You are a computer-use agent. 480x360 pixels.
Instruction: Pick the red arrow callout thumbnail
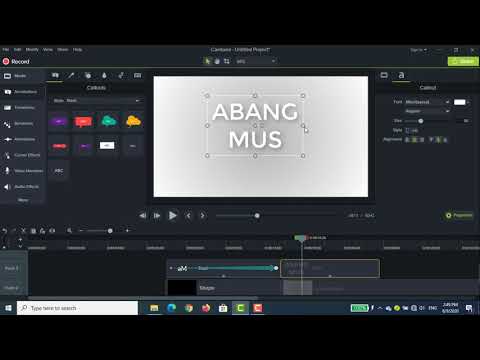click(59, 146)
